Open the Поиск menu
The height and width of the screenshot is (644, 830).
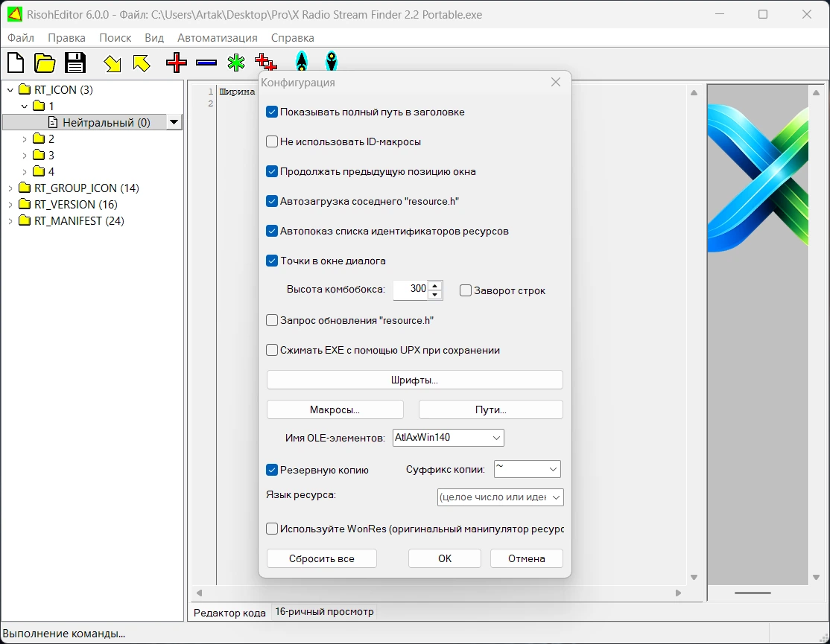115,37
